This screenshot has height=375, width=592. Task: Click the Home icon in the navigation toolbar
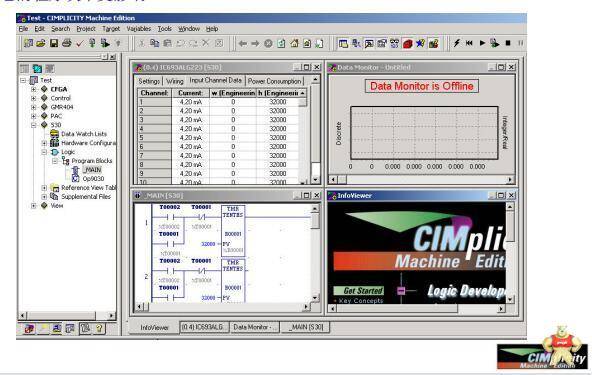294,43
